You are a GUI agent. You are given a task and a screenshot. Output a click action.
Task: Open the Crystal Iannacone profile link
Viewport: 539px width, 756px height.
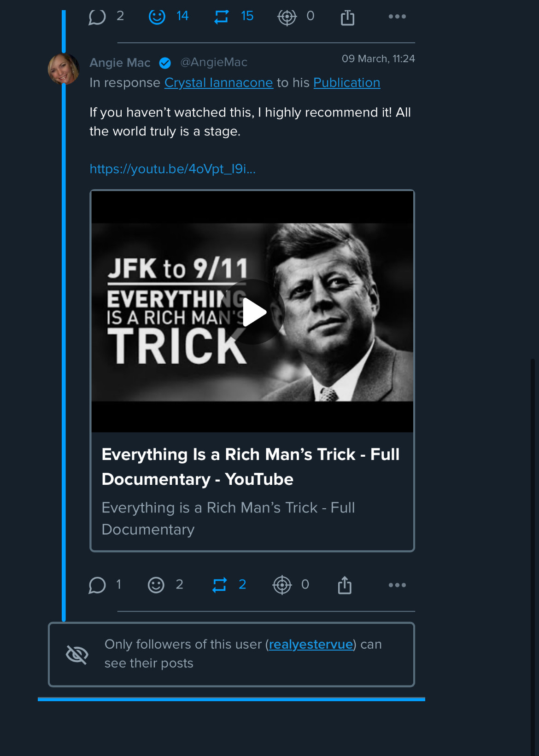(x=218, y=83)
